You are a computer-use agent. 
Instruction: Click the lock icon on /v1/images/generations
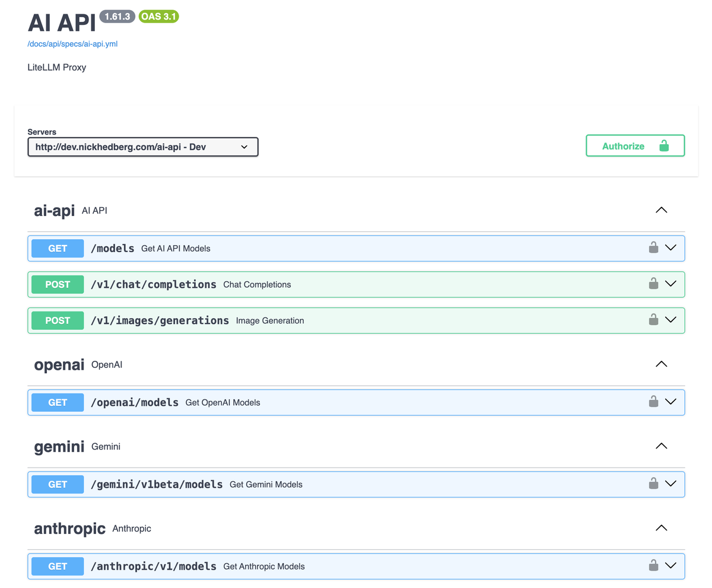coord(653,320)
